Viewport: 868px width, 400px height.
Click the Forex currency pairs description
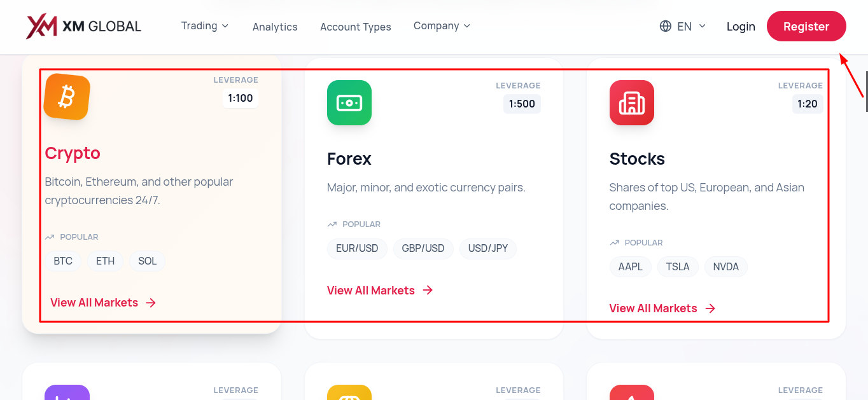coord(426,188)
